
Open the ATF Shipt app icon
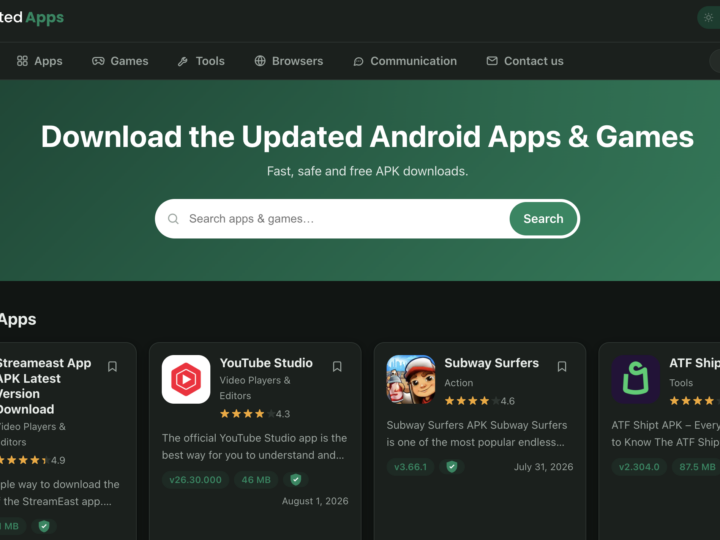[x=636, y=379]
